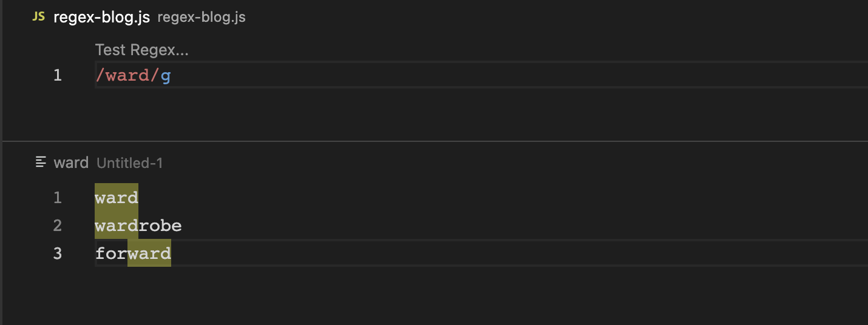Click the divider between the two editors

tap(435, 141)
